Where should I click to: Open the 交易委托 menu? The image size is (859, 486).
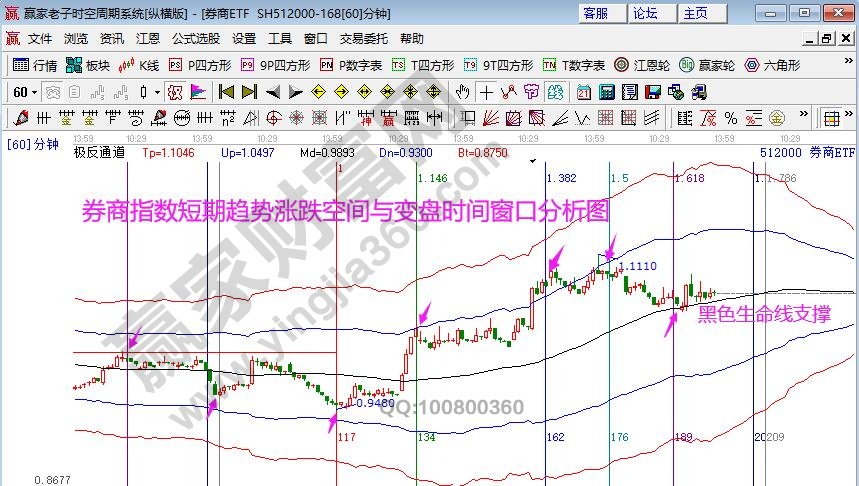[364, 39]
